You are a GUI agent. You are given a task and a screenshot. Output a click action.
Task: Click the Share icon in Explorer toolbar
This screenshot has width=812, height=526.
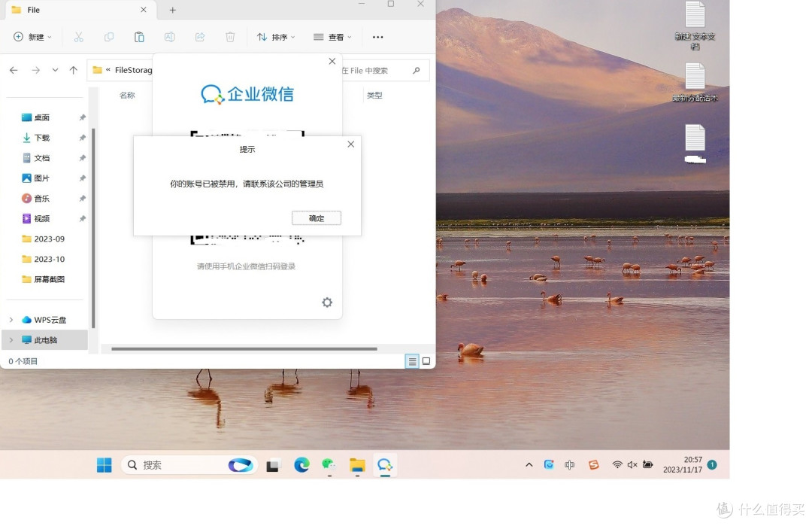click(200, 37)
